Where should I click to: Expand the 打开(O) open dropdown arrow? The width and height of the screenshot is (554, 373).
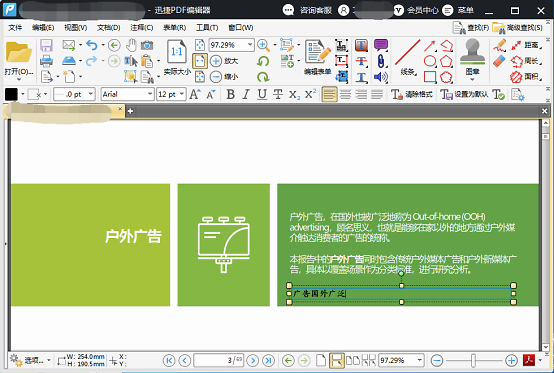[x=19, y=79]
